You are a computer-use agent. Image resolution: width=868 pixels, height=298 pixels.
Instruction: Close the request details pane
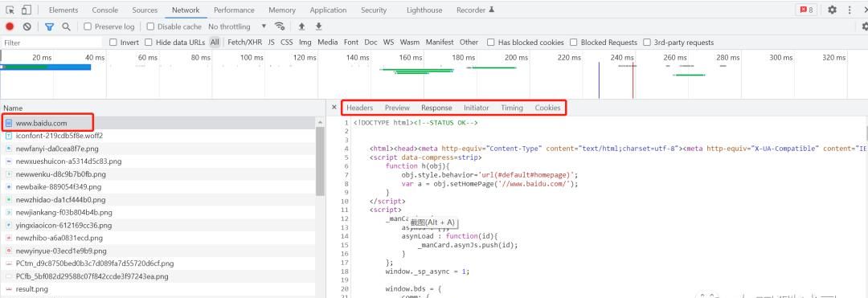pyautogui.click(x=334, y=108)
